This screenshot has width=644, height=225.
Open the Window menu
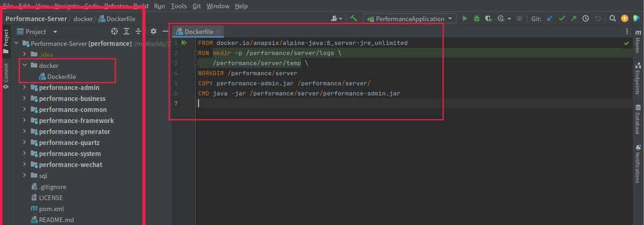tap(218, 6)
